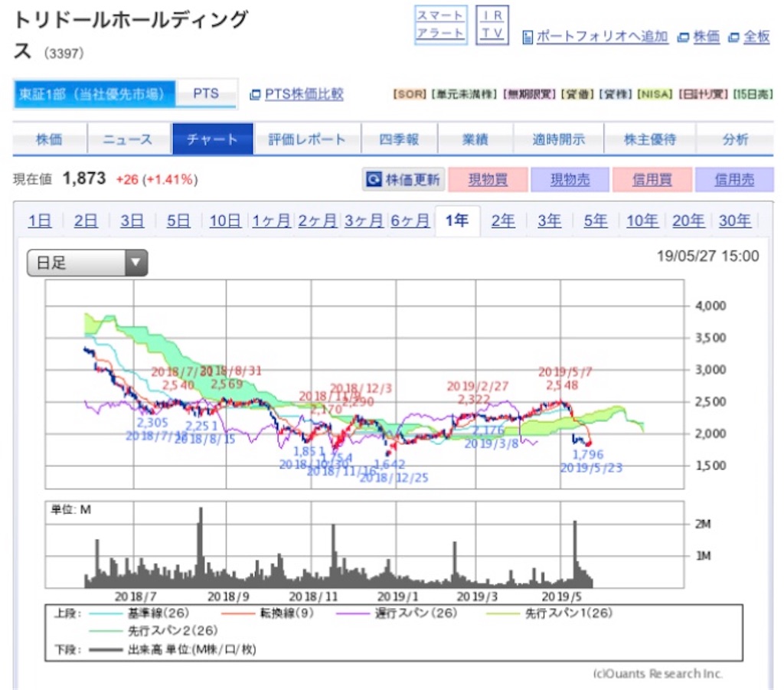Open the 分析 tab
The width and height of the screenshot is (784, 690).
click(735, 139)
